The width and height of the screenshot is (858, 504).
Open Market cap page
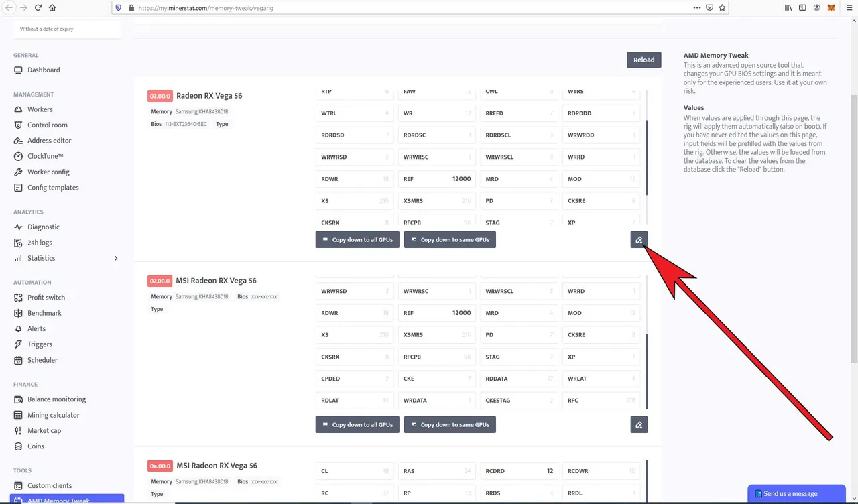click(44, 431)
